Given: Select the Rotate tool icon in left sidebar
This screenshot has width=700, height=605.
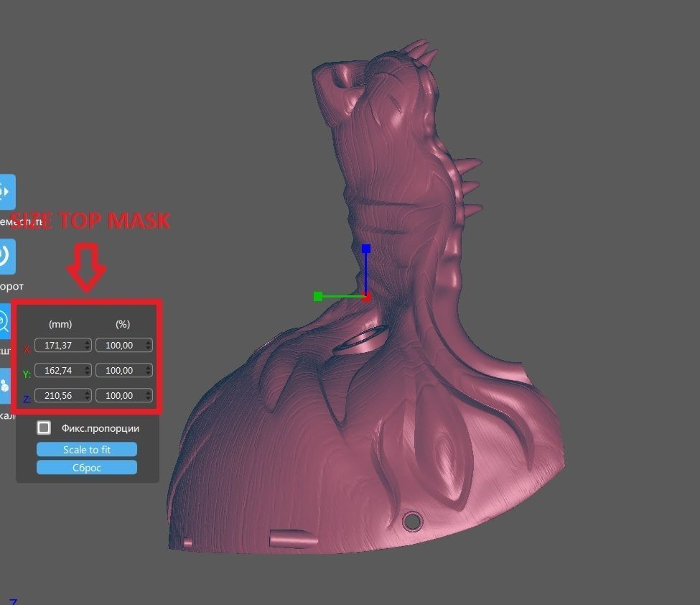Looking at the screenshot, I should pyautogui.click(x=7, y=257).
